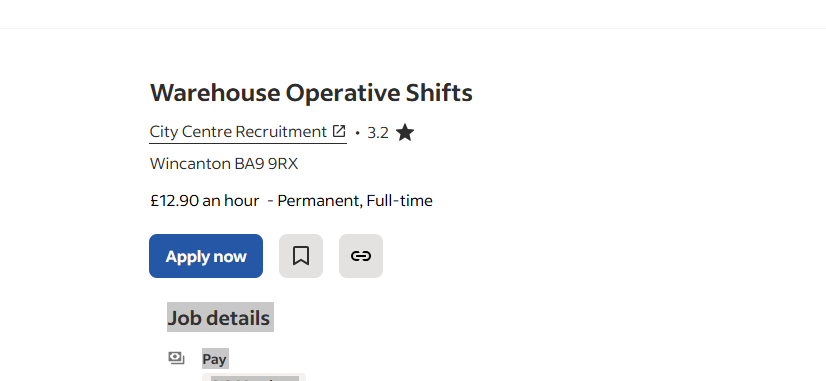Screen dimensions: 826x381
Task: Click the banknote Pay icon
Action: click(176, 358)
